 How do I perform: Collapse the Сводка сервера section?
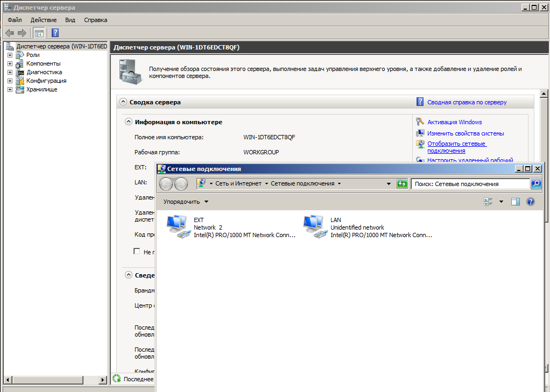pos(123,102)
